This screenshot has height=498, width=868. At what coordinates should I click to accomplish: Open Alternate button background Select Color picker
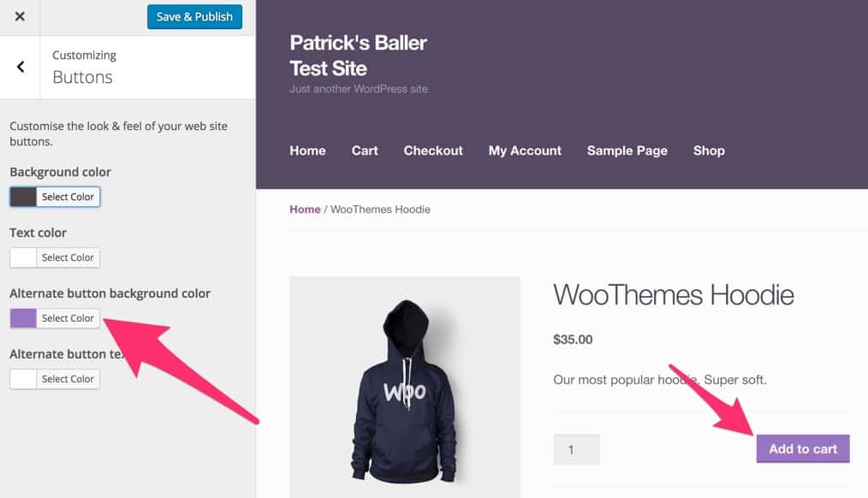68,317
